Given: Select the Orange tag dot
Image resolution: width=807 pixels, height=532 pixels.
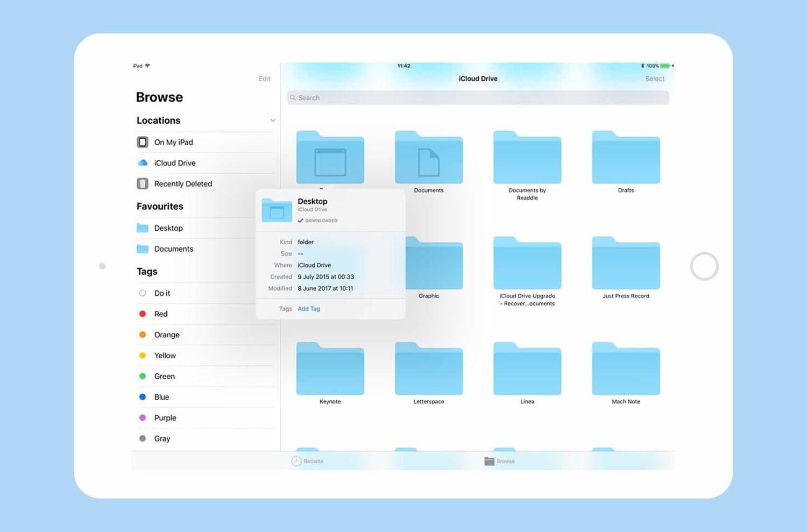Looking at the screenshot, I should [143, 335].
